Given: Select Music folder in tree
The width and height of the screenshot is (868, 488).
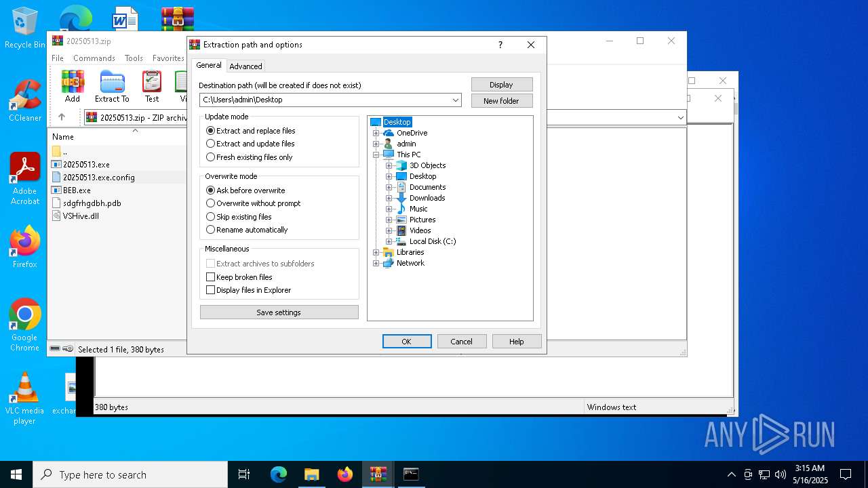Looking at the screenshot, I should point(418,209).
